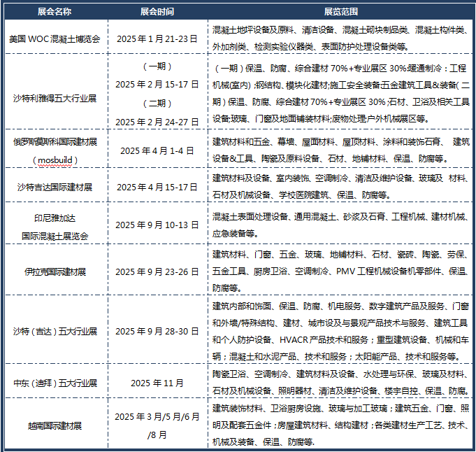Click the scope line starting 石材及机械设备、照明器材
This screenshot has height=452, width=476.
pos(341,391)
